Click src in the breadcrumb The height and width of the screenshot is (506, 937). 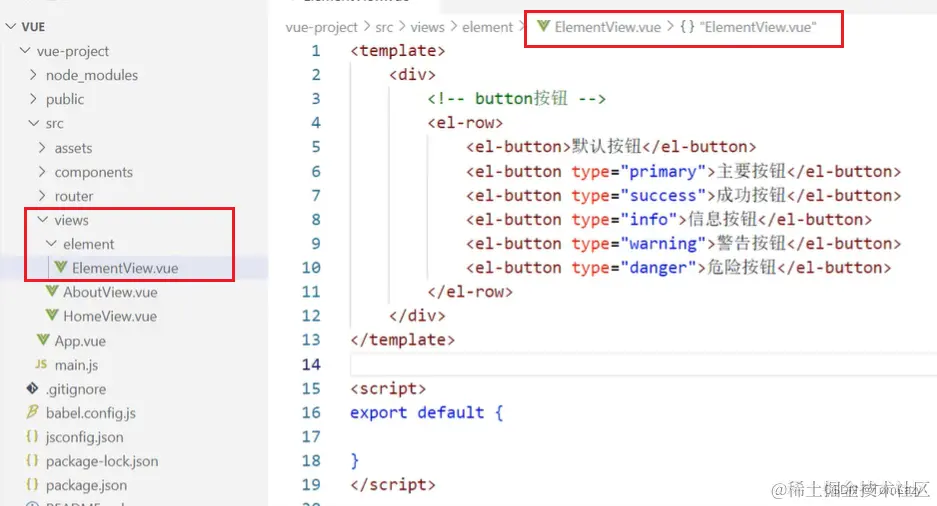[x=384, y=27]
